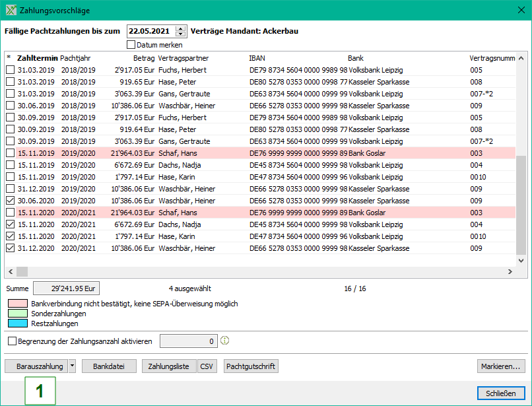Image resolution: width=532 pixels, height=406 pixels.
Task: Uncheck the 31.12.2020 Waschbär, Heiner row
Action: point(10,248)
